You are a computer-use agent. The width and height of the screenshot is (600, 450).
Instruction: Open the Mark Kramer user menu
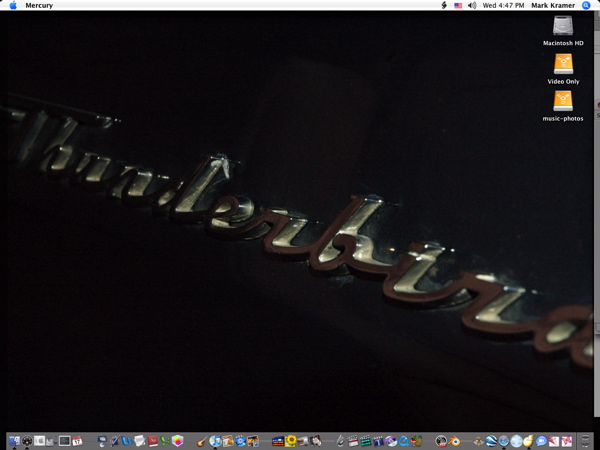pos(553,5)
